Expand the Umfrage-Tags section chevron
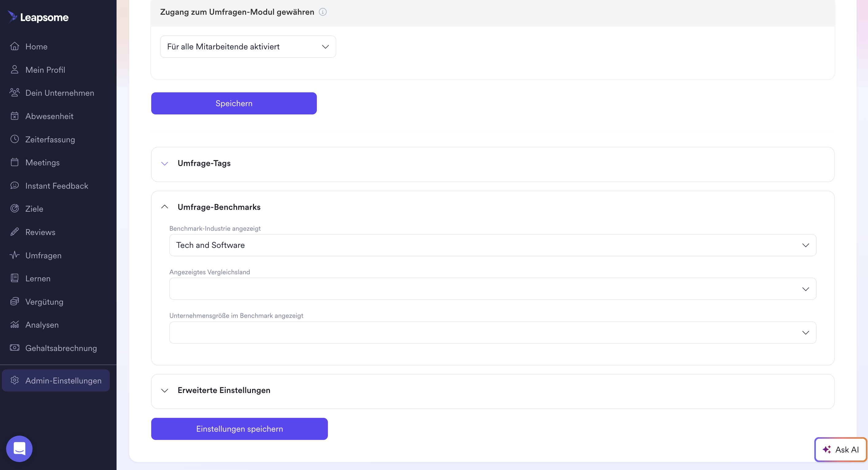This screenshot has width=868, height=470. tap(164, 164)
